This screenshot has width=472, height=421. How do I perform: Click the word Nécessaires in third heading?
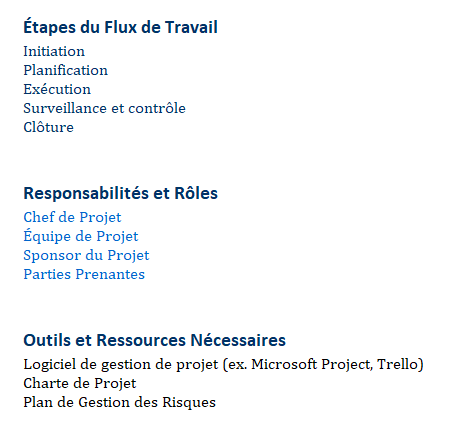coord(238,340)
